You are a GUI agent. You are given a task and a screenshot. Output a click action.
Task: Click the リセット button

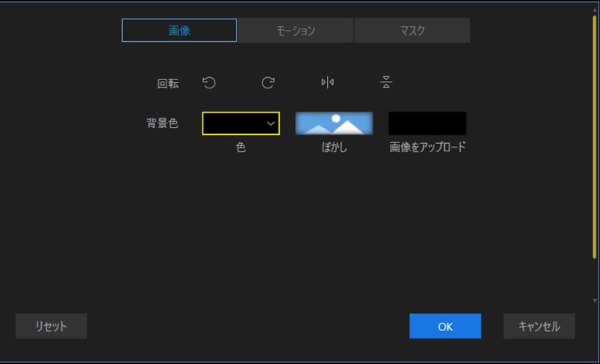pyautogui.click(x=51, y=327)
